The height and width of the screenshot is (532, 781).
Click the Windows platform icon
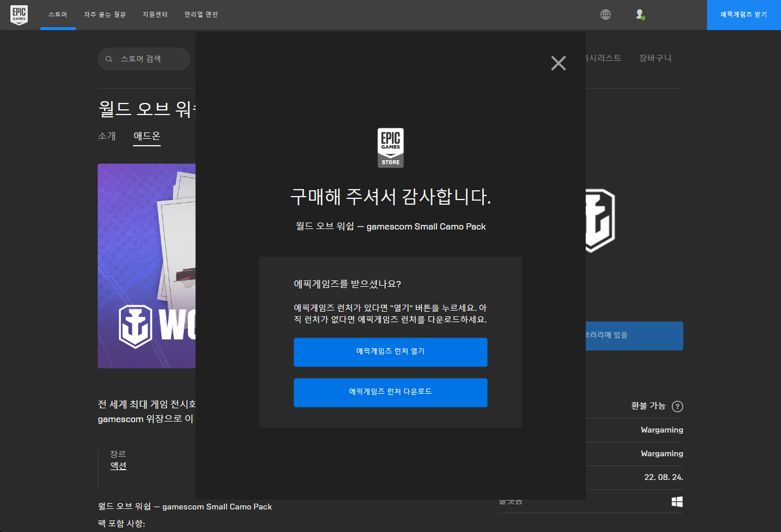coord(677,501)
